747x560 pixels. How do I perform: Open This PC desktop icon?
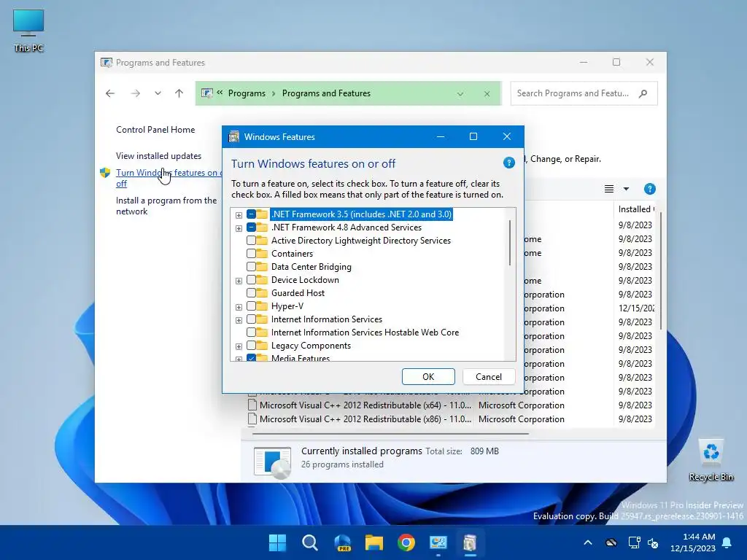click(x=28, y=31)
